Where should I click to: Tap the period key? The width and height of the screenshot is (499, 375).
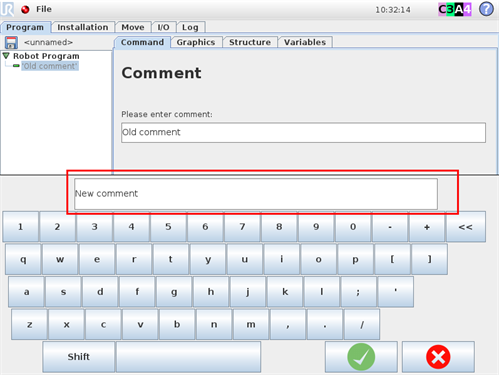(325, 324)
